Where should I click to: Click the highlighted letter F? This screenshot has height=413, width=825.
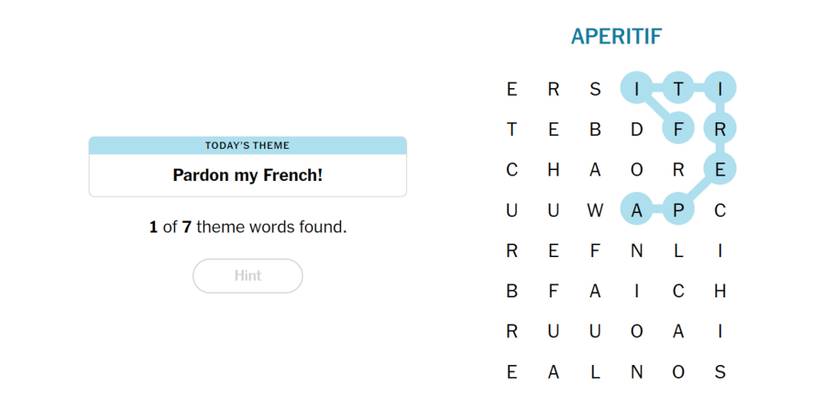(x=678, y=129)
